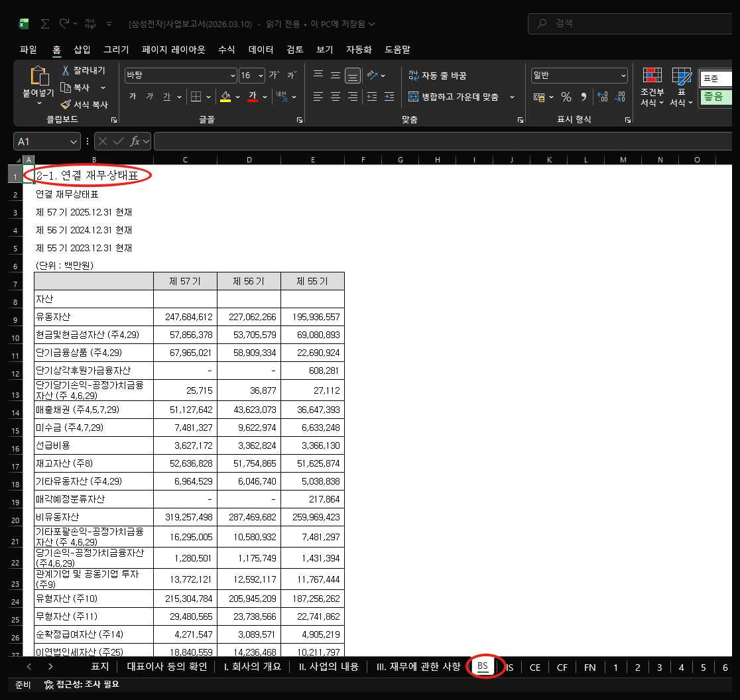
Task: Click the increase decimal icon
Action: pyautogui.click(x=603, y=97)
